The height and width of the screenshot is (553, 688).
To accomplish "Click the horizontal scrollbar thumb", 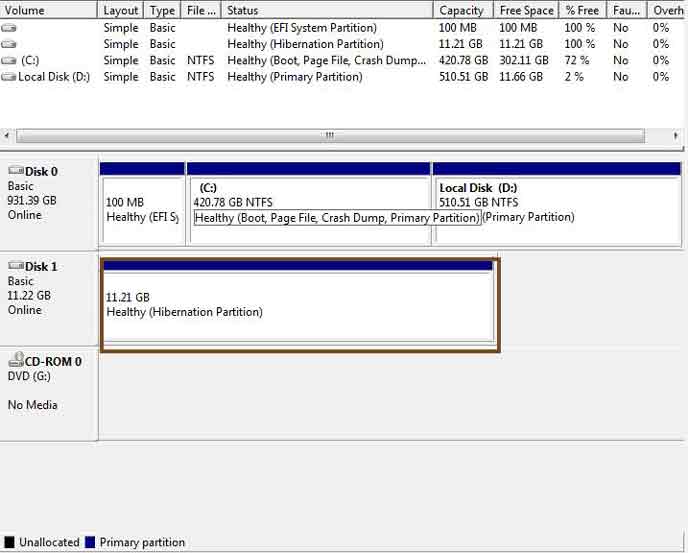I will point(330,136).
